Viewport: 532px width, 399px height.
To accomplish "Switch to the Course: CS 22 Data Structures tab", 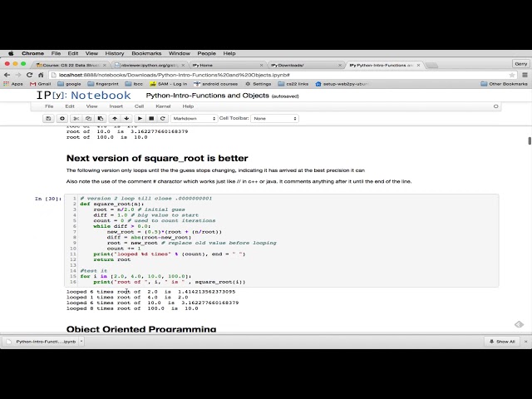I will tap(70, 65).
